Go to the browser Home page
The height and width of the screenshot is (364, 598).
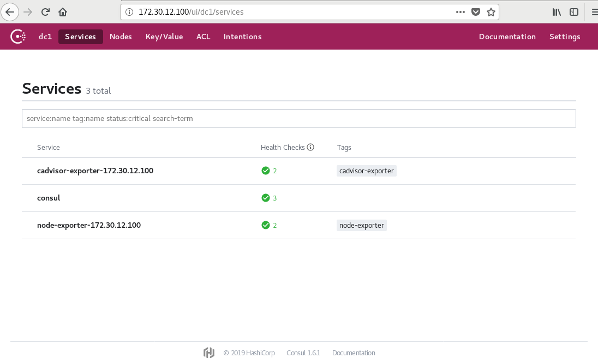pyautogui.click(x=63, y=12)
